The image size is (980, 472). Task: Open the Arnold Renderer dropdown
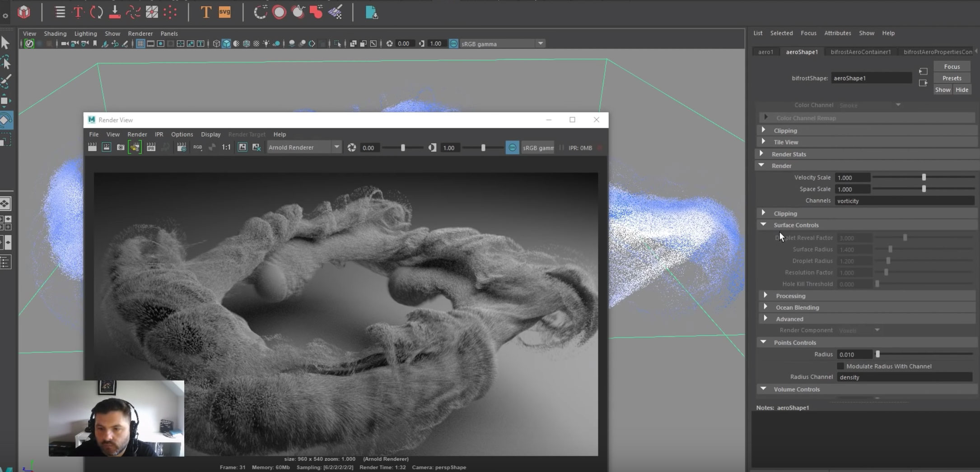tap(336, 147)
